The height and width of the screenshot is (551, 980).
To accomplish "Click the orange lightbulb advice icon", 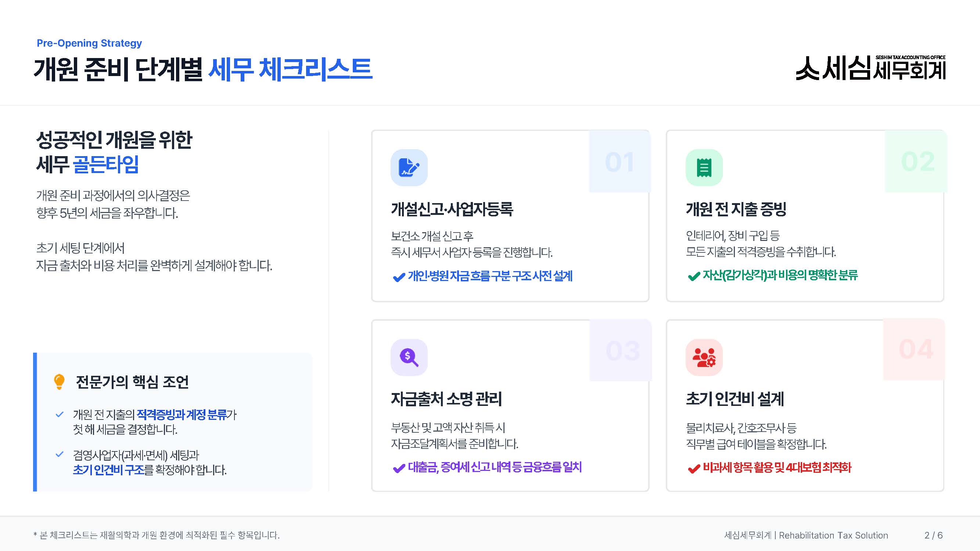I will [59, 381].
